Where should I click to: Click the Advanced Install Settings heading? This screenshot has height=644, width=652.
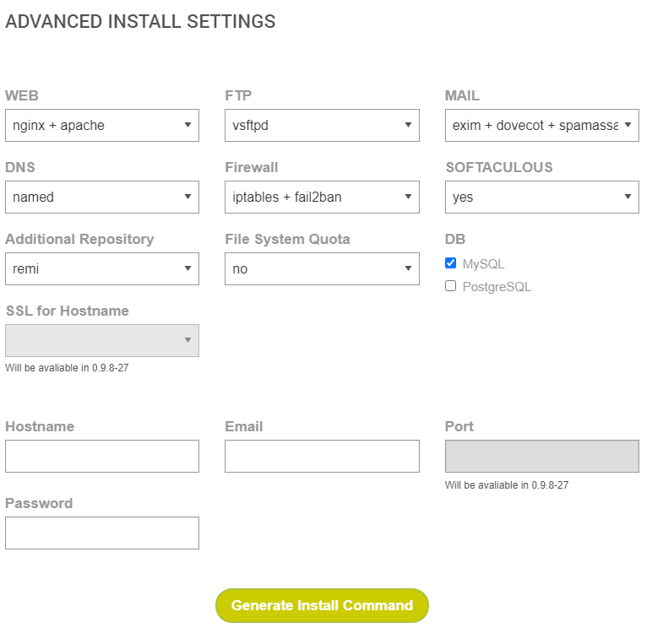point(140,22)
